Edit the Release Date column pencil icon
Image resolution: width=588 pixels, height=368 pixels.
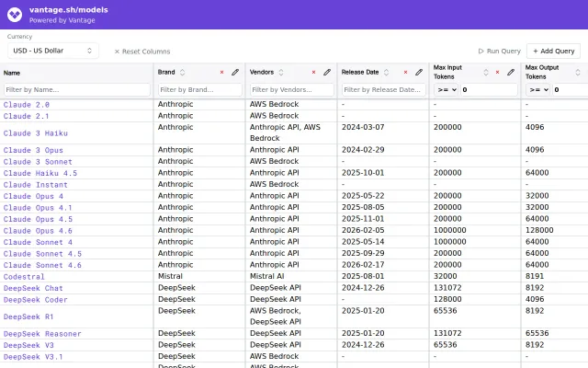click(419, 72)
